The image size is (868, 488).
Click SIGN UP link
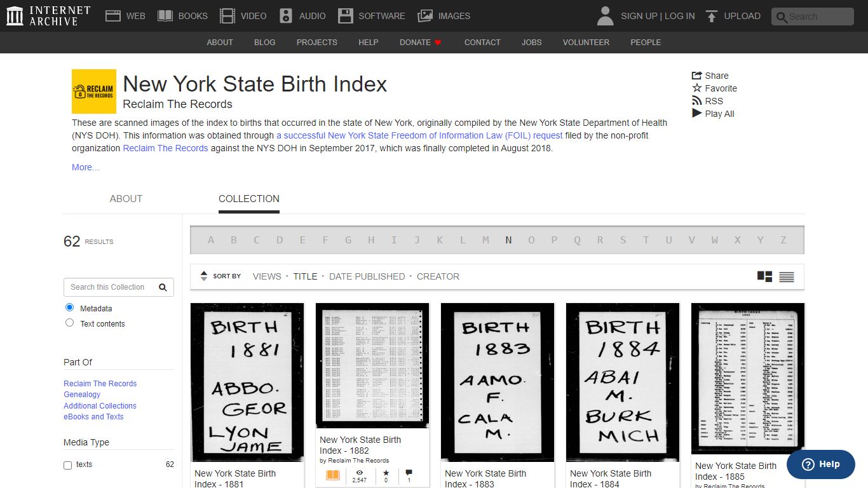tap(639, 16)
